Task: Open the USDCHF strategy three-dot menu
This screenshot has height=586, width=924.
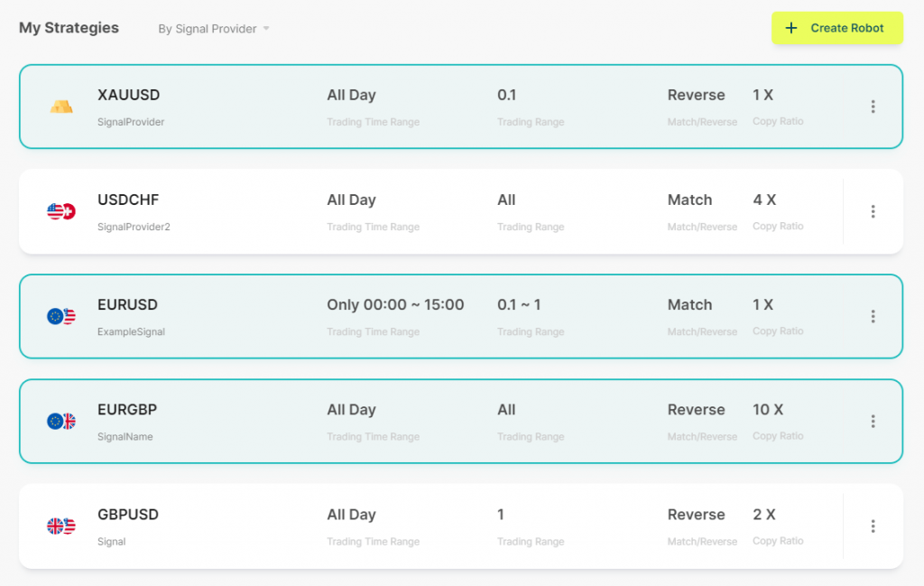Action: click(873, 211)
